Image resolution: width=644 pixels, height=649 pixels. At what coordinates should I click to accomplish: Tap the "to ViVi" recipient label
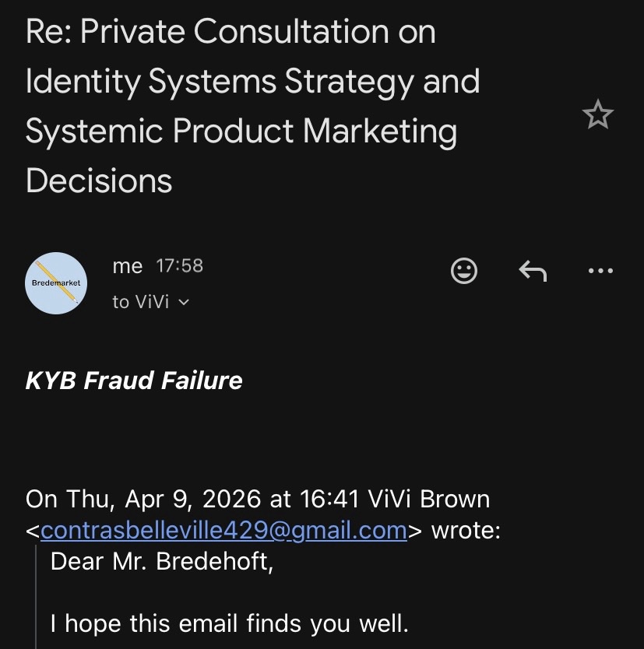click(140, 302)
